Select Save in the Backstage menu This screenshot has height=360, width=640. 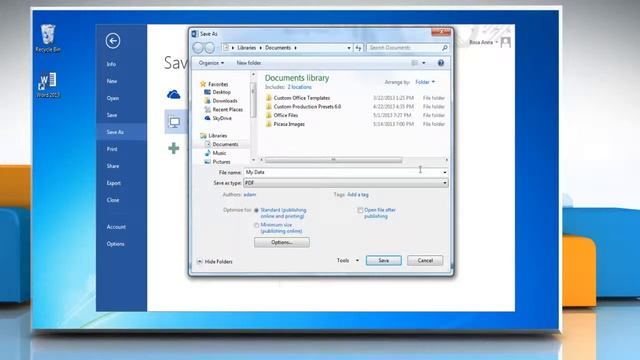click(x=112, y=115)
